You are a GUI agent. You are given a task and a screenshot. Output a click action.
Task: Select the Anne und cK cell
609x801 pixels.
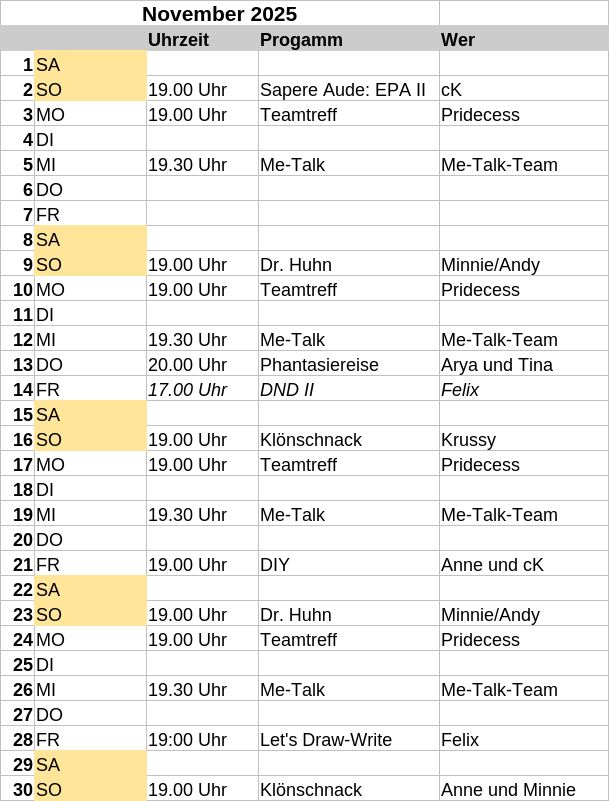(x=492, y=565)
